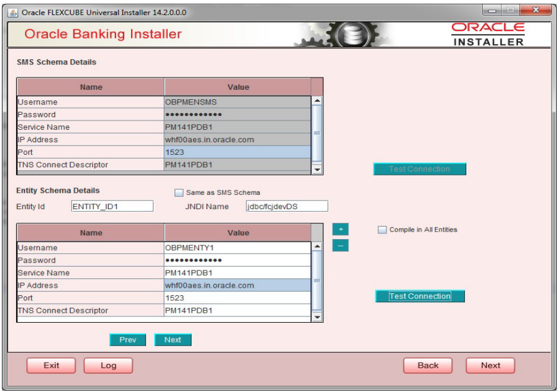Tick the Same as SMS Schema checkbox

[179, 193]
